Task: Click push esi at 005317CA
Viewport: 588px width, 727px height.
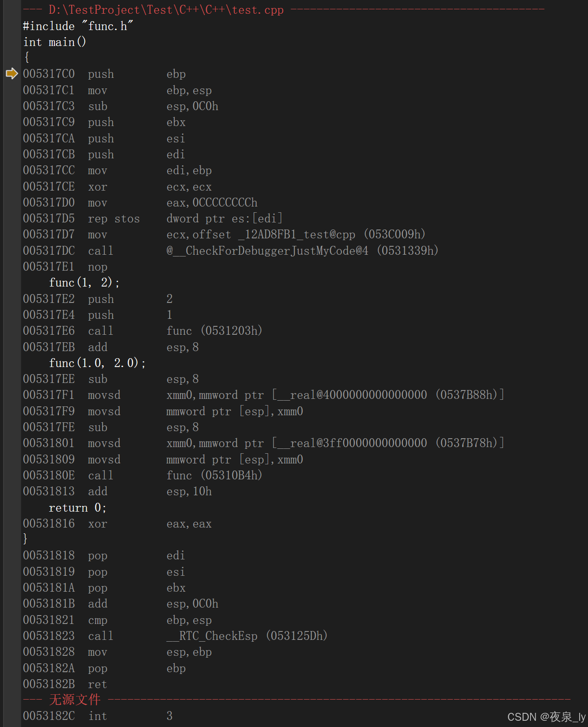Action: pos(104,138)
